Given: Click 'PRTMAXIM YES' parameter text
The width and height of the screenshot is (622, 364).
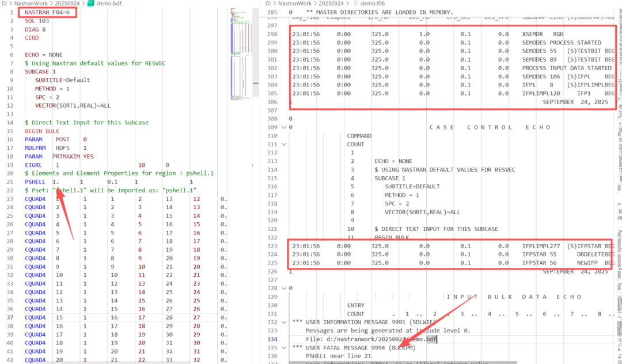Looking at the screenshot, I should (73, 157).
